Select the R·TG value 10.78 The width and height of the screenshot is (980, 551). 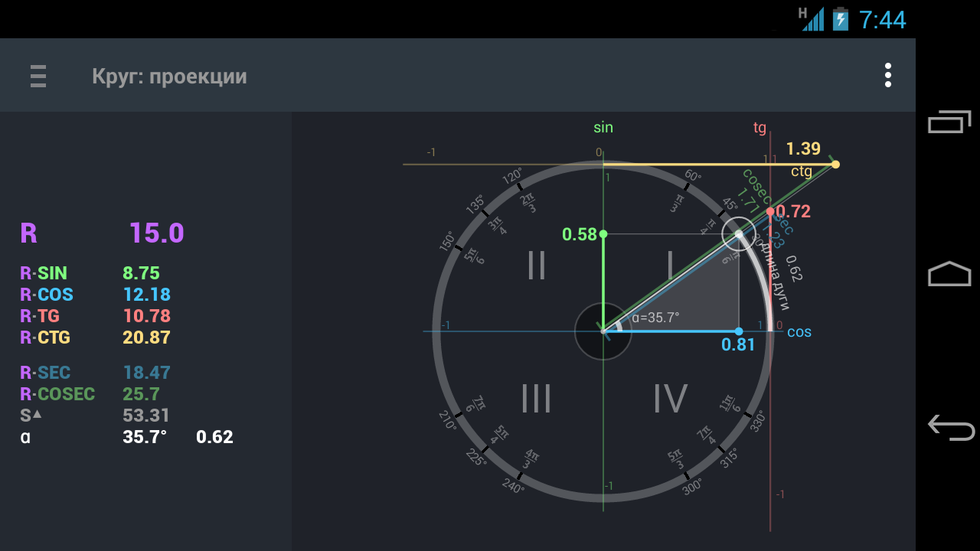[x=146, y=316]
